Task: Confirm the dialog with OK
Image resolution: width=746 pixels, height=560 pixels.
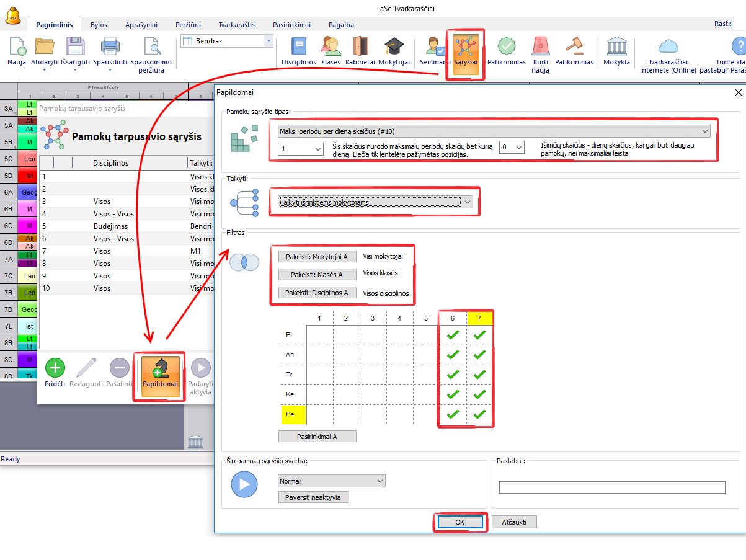Action: [460, 522]
